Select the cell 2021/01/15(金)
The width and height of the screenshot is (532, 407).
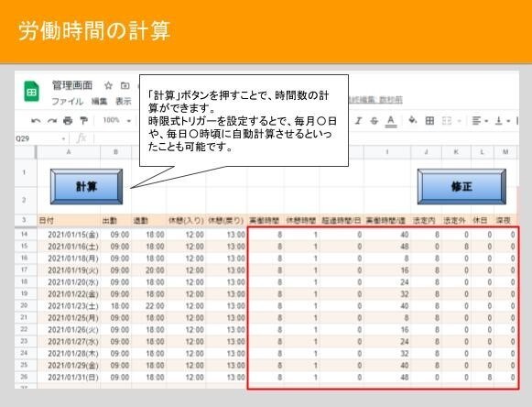click(x=69, y=235)
